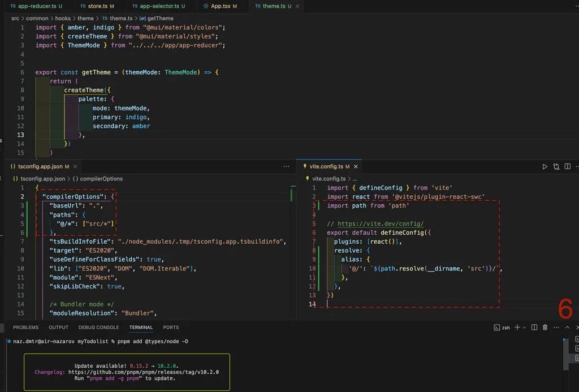The image size is (579, 392).
Task: Open the vite.config.ts breadcrumb item
Action: coord(326,179)
